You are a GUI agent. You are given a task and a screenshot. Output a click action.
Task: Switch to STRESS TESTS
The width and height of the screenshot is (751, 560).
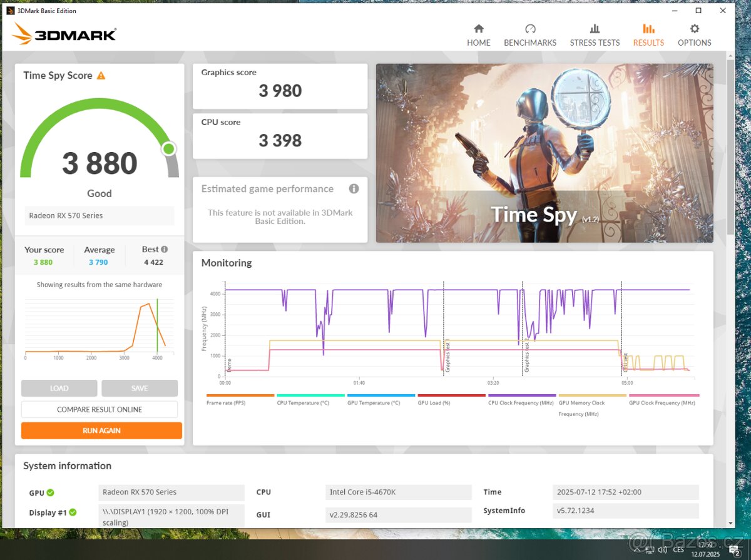pos(595,35)
